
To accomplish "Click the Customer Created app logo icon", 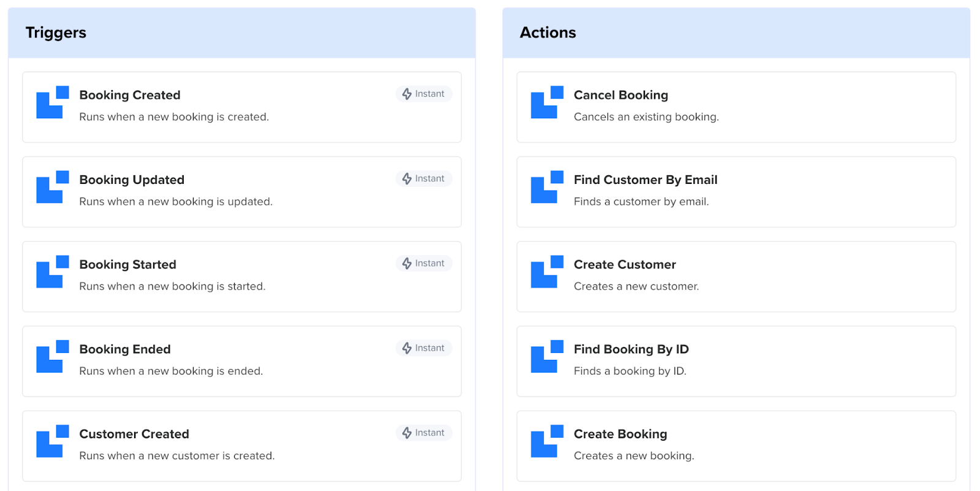I will [x=52, y=441].
